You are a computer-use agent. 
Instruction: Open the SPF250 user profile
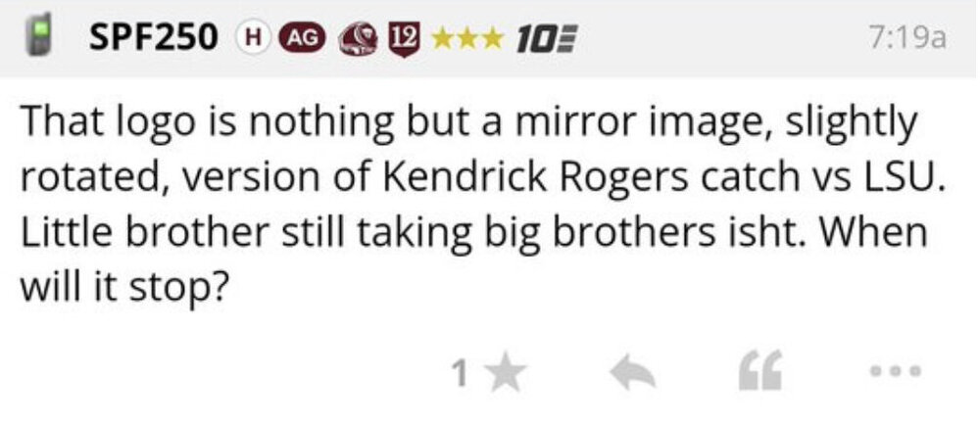tap(153, 37)
